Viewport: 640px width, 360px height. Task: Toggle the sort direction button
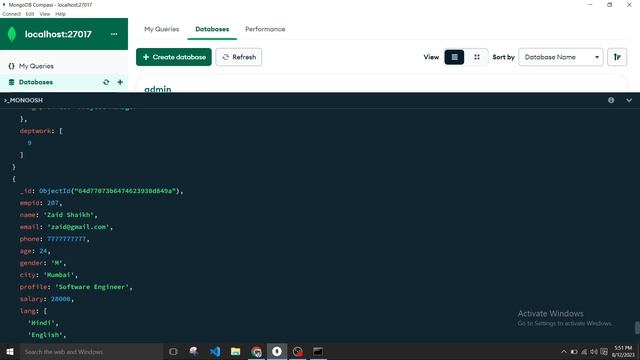pos(617,57)
